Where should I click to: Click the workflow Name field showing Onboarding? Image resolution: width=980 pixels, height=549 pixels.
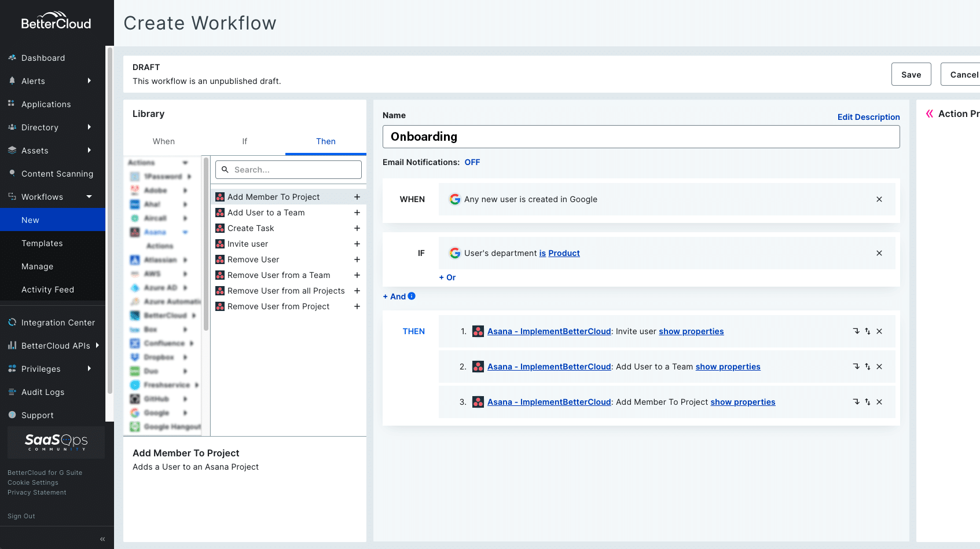641,137
